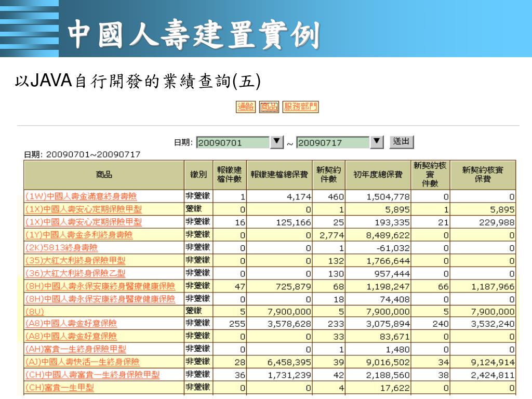This screenshot has height=399, width=532.
Task: Open link (1Y)中國人壽金多利終身壽險
Action: pos(79,235)
